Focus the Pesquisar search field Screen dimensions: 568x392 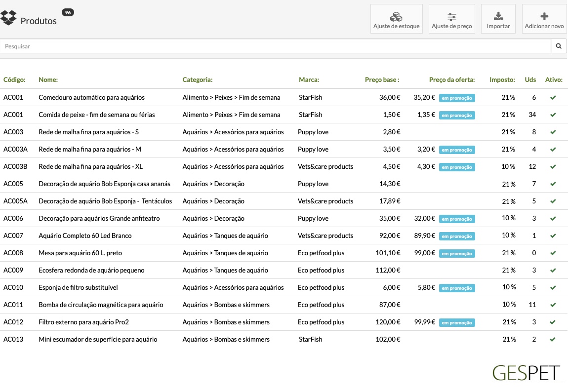[275, 46]
